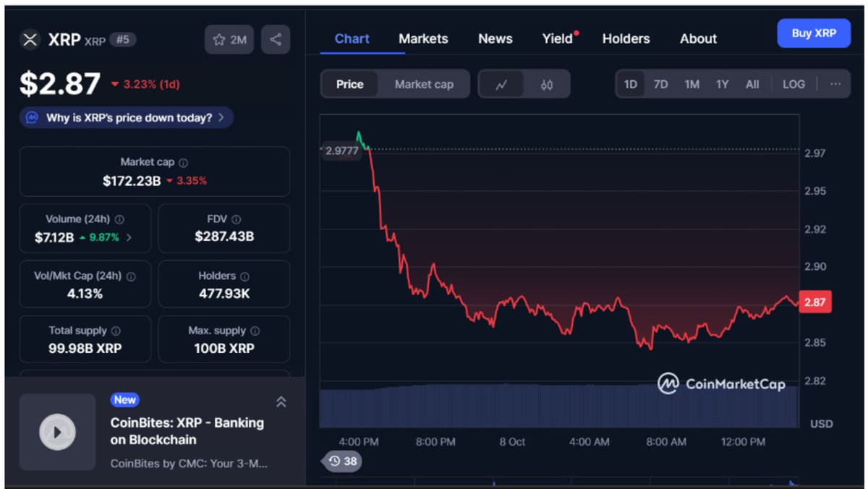Open the Holders tab
Image resolution: width=868 pixels, height=489 pixels.
[x=626, y=39]
